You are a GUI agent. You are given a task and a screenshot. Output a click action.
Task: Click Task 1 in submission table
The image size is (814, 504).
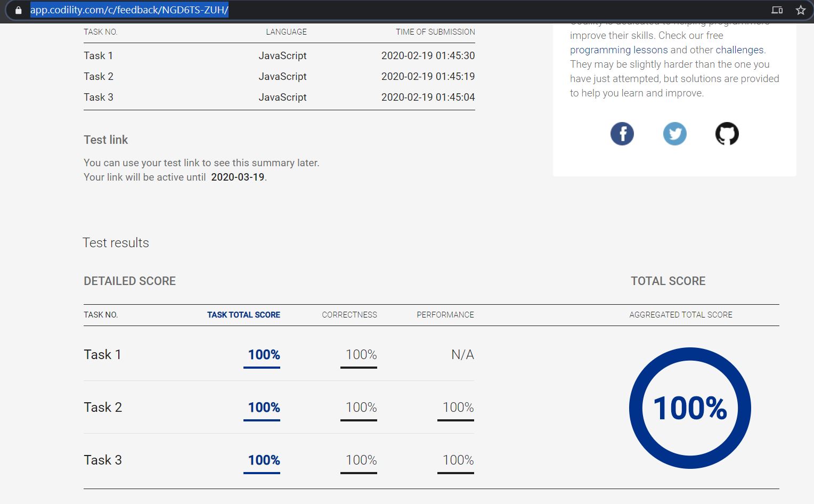tap(98, 56)
